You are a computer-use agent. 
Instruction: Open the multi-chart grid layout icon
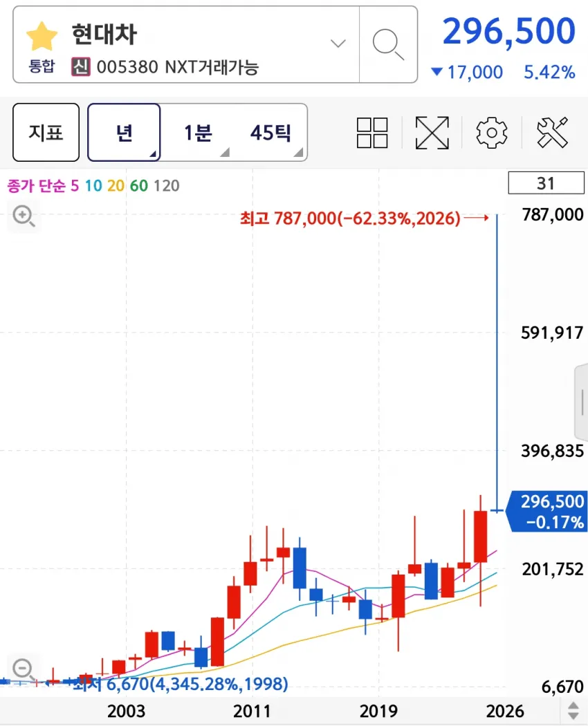pos(372,133)
